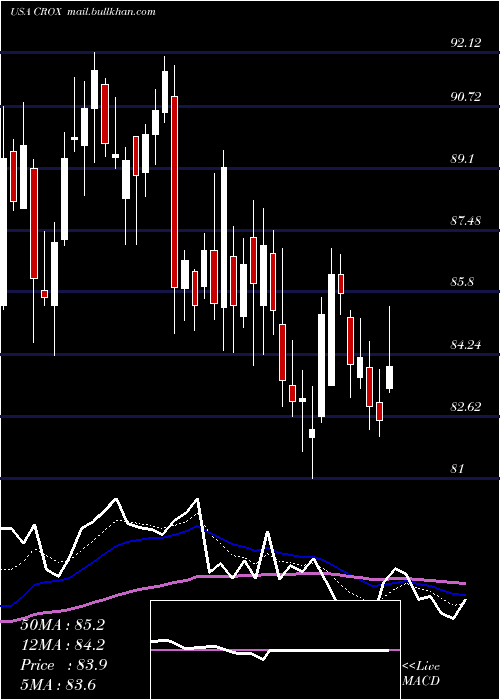Click the 84.24 price axis label
Screen dimensions: 500x700
[466, 345]
